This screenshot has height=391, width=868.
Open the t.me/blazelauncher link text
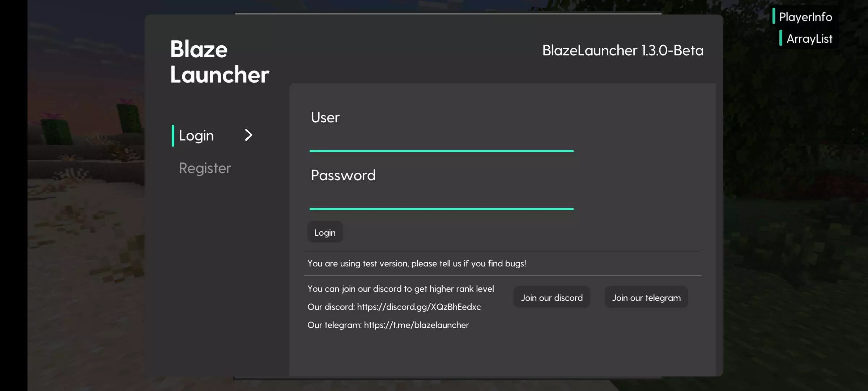click(416, 325)
